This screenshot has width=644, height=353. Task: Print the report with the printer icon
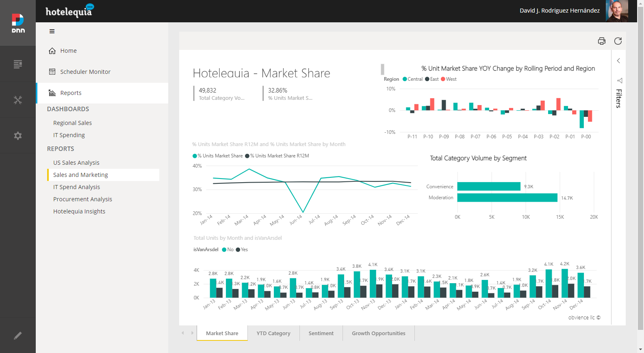click(602, 41)
